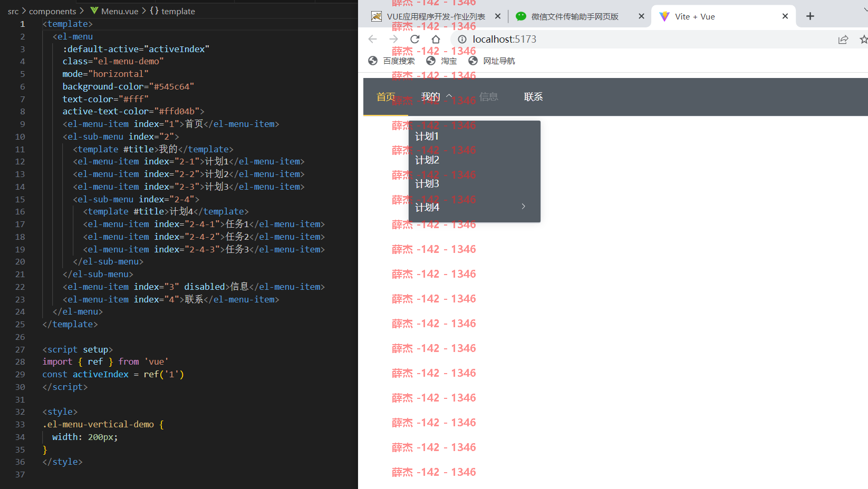Click the import { ref } from 'vue' line
The image size is (868, 489).
pyautogui.click(x=105, y=361)
